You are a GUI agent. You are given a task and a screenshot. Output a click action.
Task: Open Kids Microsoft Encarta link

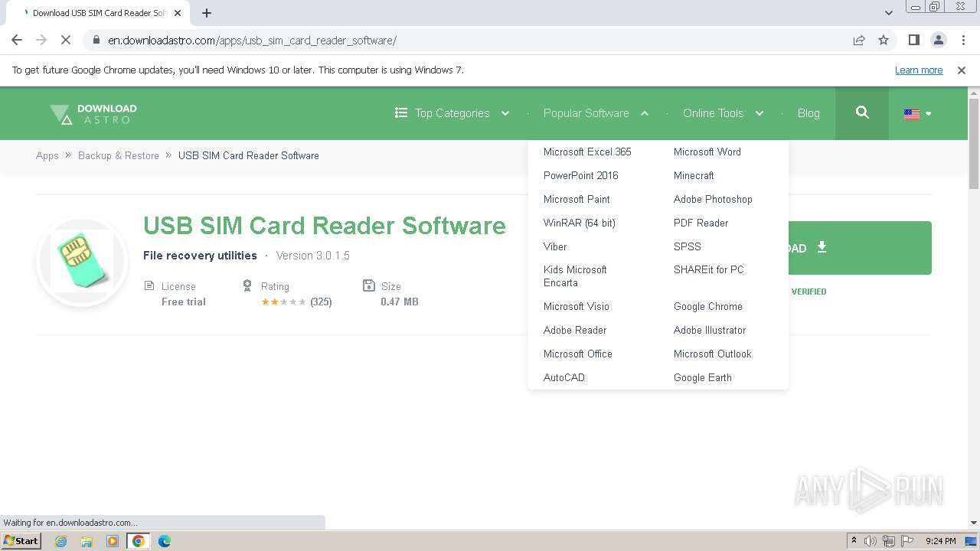pos(575,276)
